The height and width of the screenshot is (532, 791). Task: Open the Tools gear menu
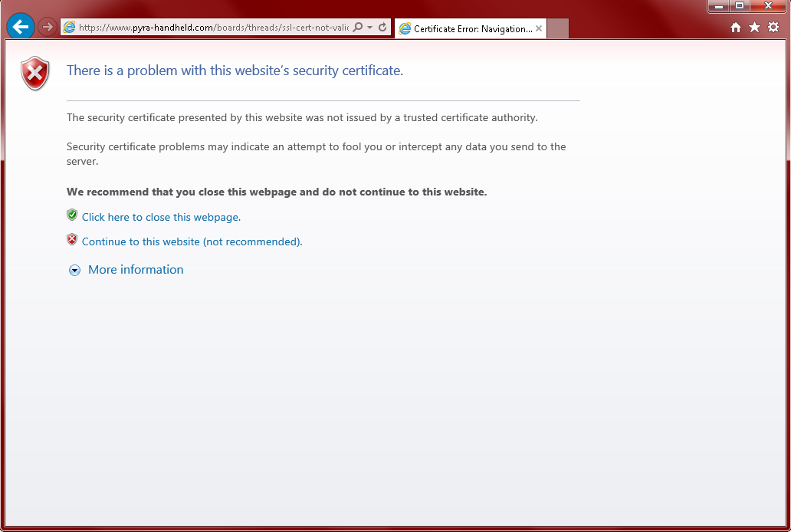[773, 28]
